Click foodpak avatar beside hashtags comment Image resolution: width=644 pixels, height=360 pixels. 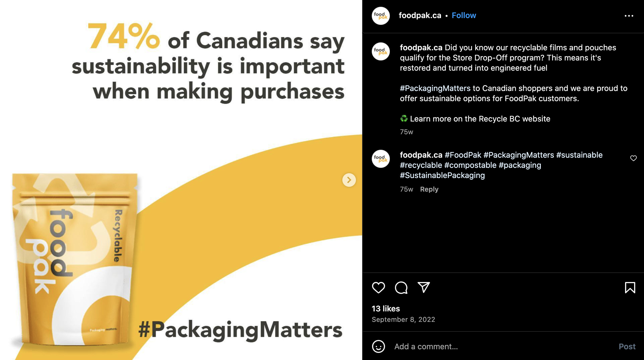pos(381,159)
